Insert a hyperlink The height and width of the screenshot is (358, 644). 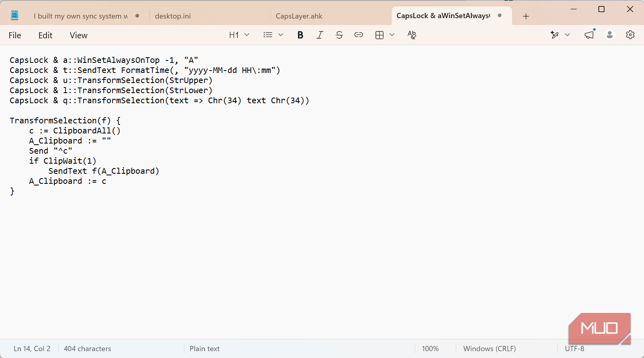(x=358, y=35)
